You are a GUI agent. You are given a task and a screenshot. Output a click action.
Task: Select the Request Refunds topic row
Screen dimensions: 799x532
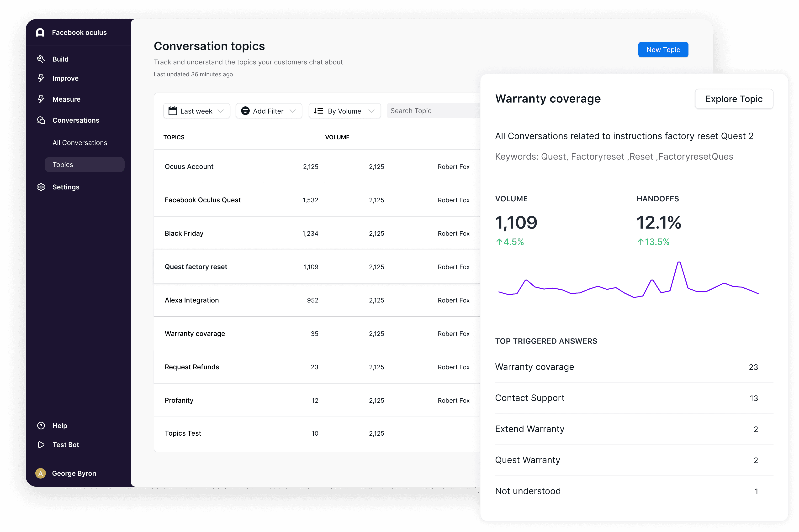pos(317,367)
